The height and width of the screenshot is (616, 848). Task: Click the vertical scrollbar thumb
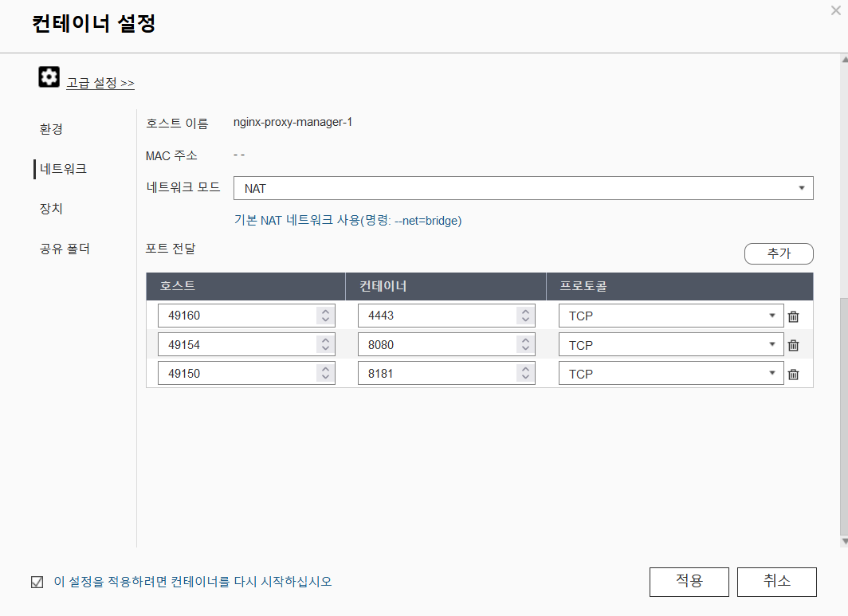click(844, 415)
